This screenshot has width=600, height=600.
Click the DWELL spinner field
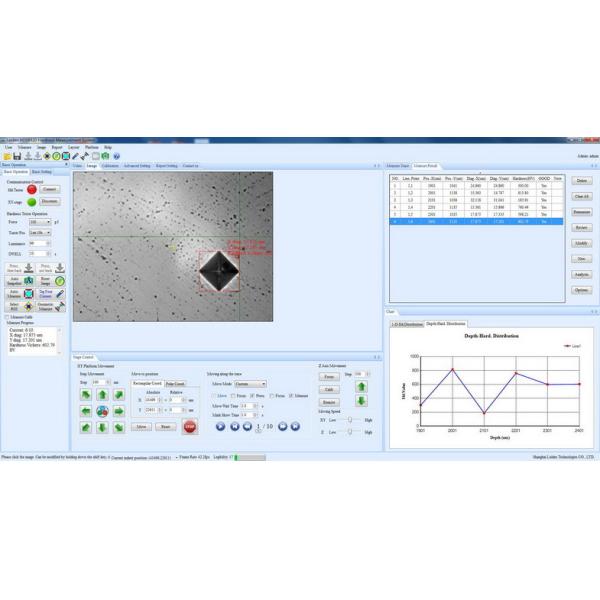click(x=40, y=254)
